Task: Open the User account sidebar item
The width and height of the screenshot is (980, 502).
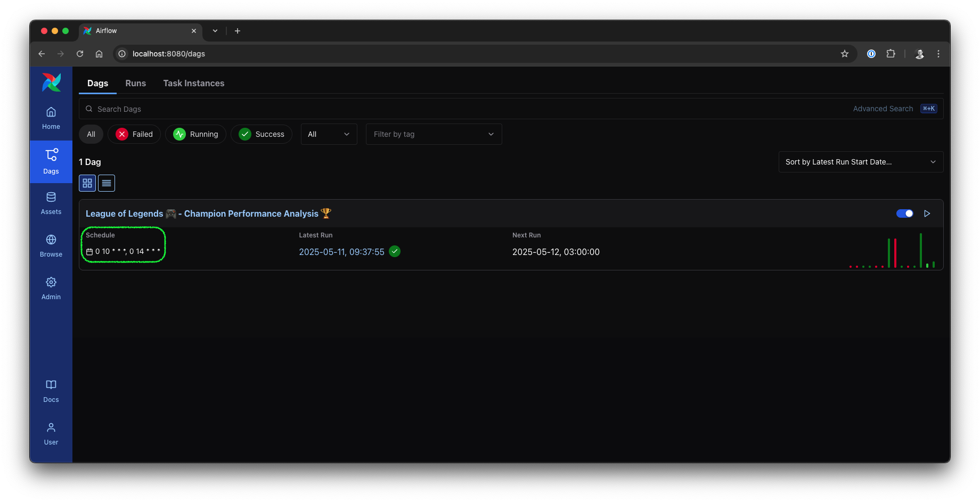Action: coord(51,433)
